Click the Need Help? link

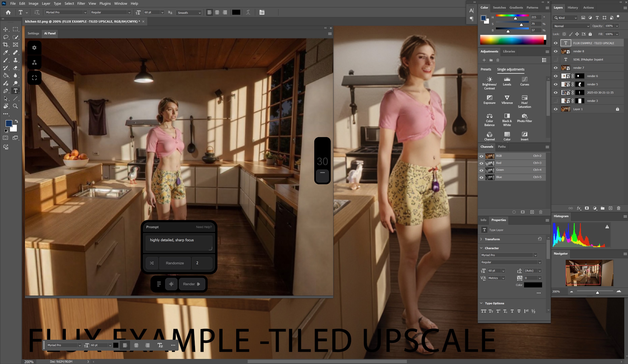(204, 227)
